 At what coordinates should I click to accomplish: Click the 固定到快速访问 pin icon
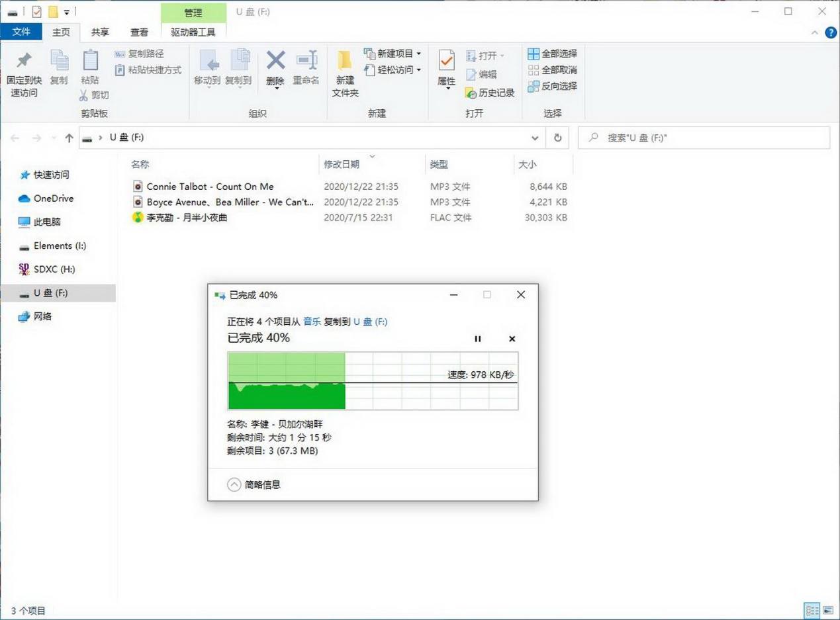24,62
